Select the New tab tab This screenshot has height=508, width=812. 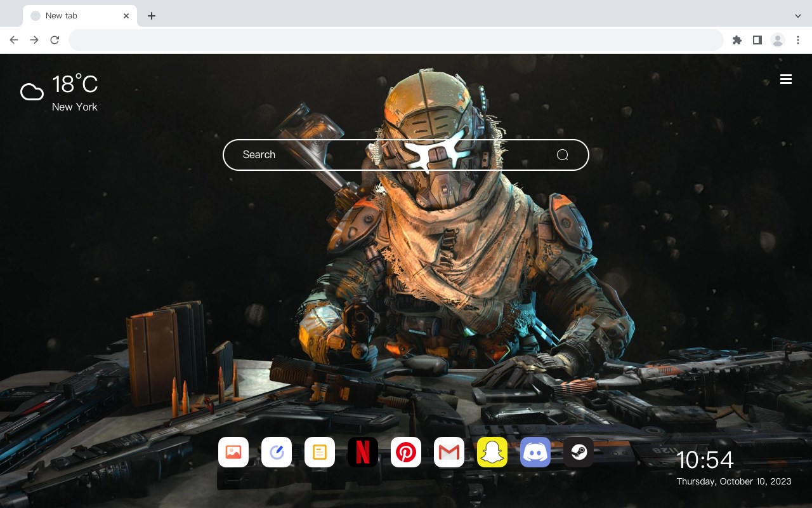[x=80, y=16]
